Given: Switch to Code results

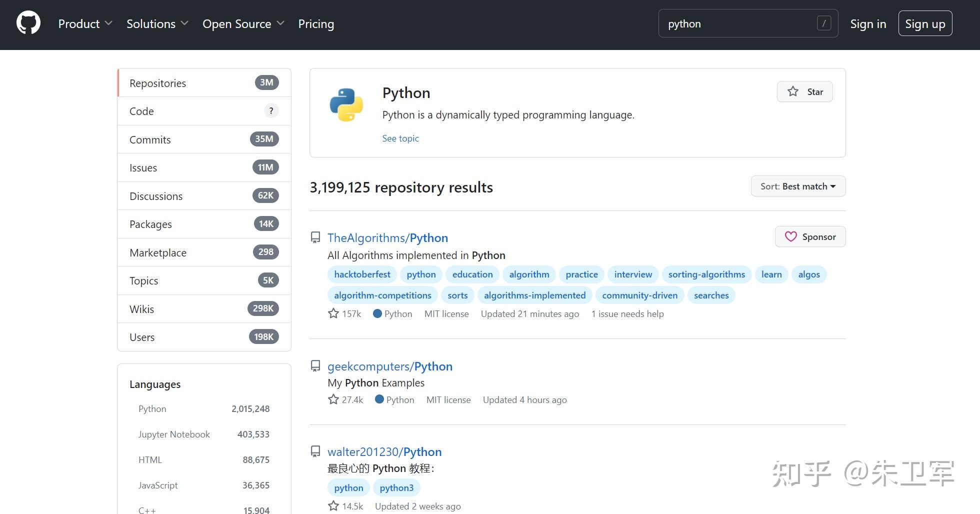Looking at the screenshot, I should pos(204,111).
